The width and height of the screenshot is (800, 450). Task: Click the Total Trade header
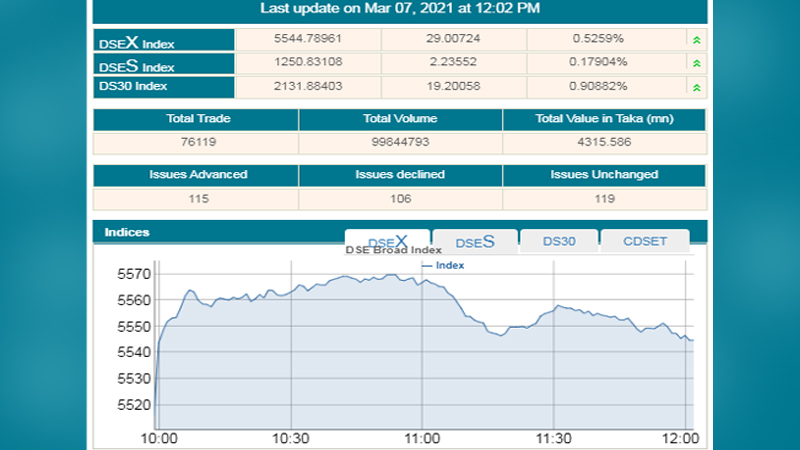(x=198, y=119)
